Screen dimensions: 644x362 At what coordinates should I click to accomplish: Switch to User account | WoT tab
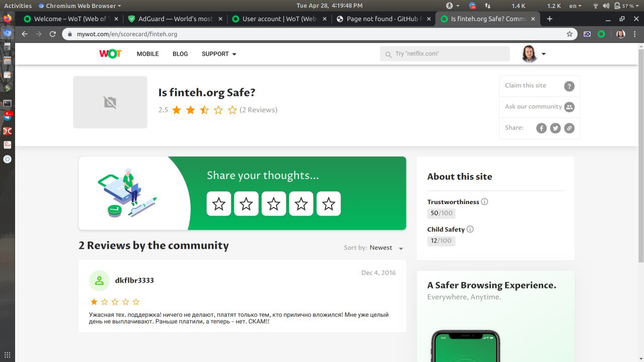pos(280,19)
